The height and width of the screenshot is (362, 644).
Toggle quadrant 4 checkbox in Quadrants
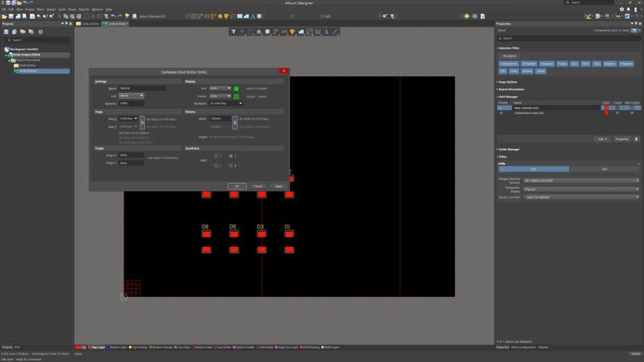(231, 166)
